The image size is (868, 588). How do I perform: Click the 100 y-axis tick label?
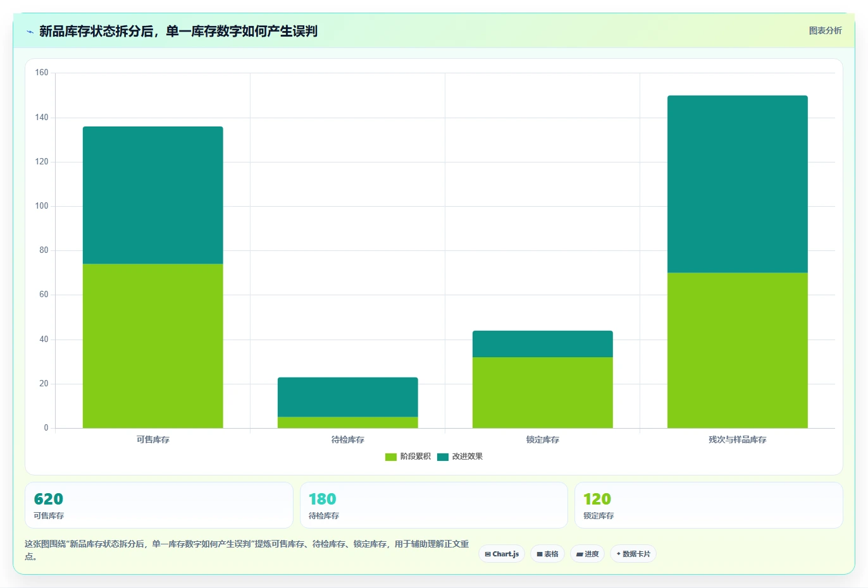tap(42, 206)
